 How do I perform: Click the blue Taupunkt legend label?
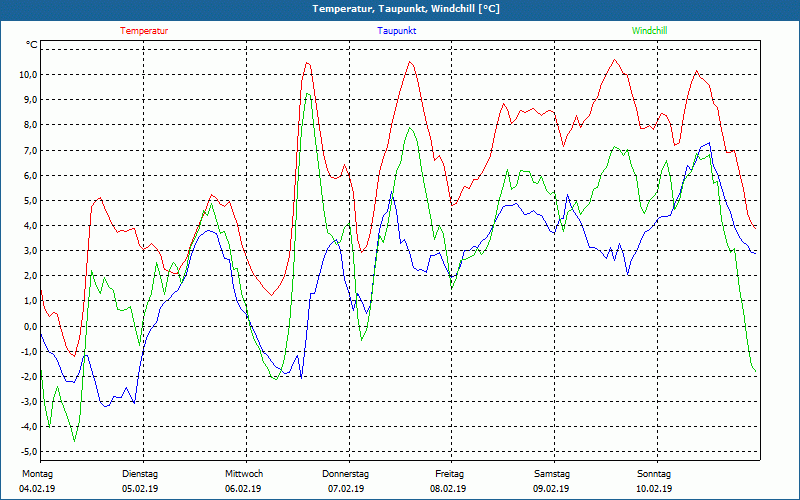[x=396, y=31]
